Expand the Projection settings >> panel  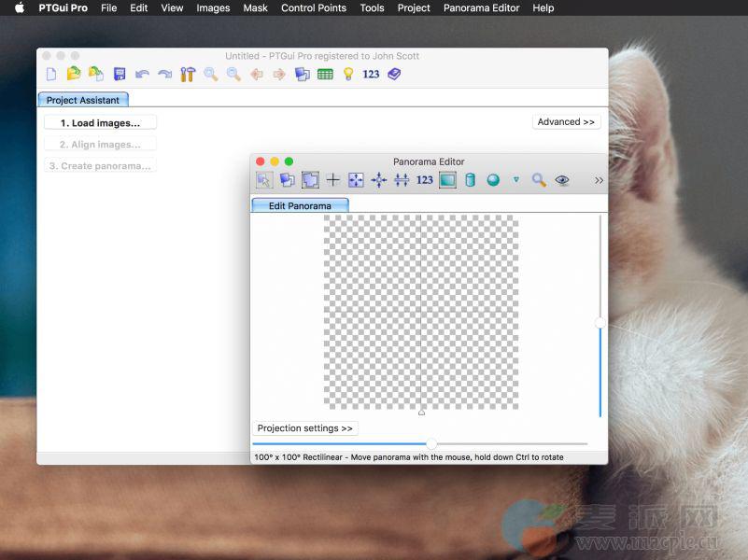click(305, 428)
